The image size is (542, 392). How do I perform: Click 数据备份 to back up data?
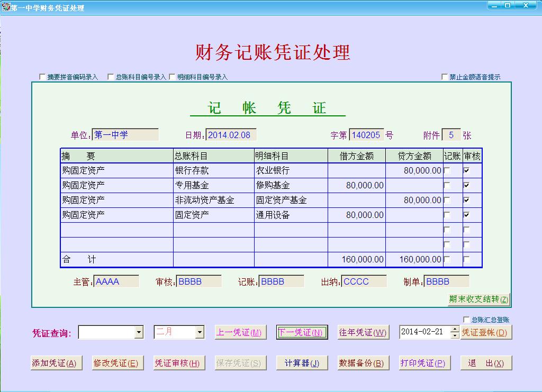coord(363,363)
